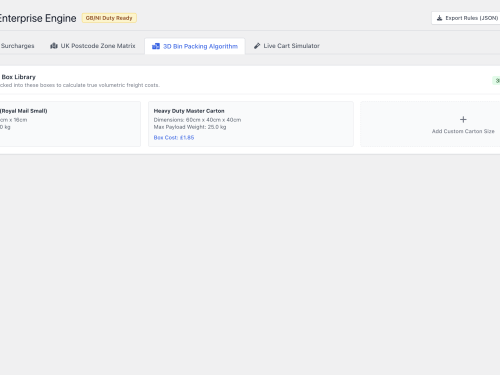The image size is (500, 375).
Task: Click the download icon in Export Rules
Action: tap(439, 18)
